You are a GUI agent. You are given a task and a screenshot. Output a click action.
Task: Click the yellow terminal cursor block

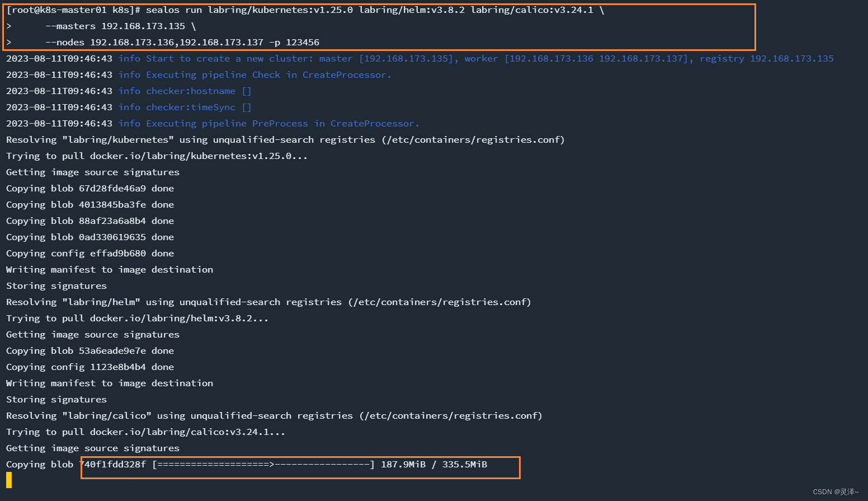9,480
